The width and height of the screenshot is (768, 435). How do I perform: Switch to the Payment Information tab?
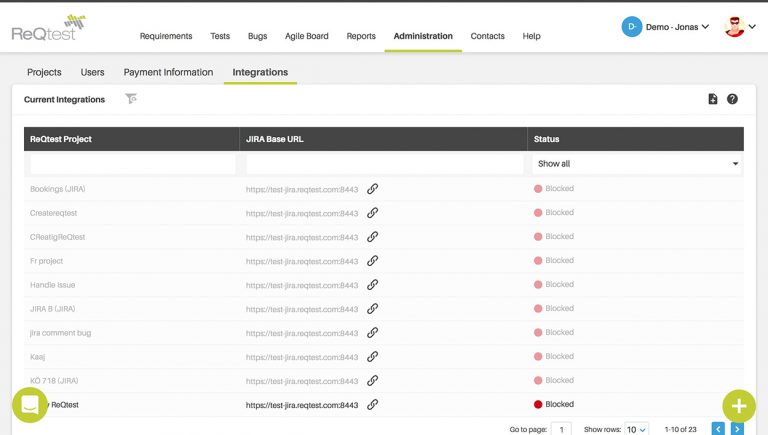(x=168, y=72)
